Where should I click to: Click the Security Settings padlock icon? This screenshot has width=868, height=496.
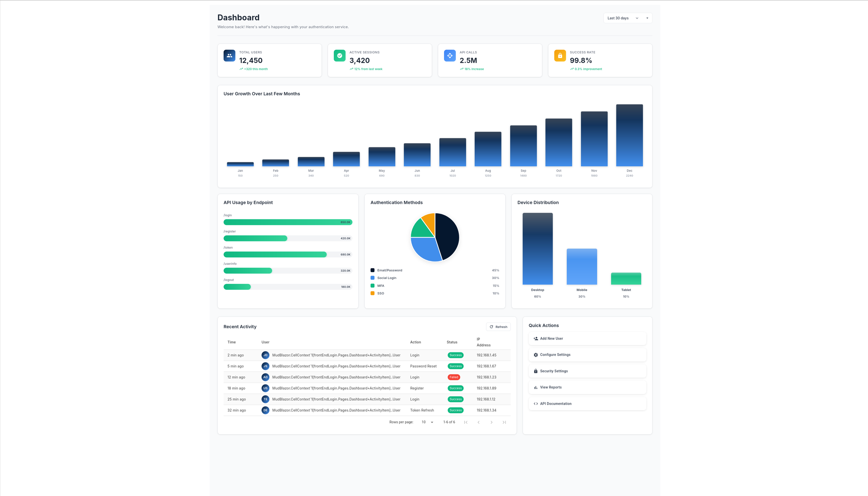tap(536, 371)
